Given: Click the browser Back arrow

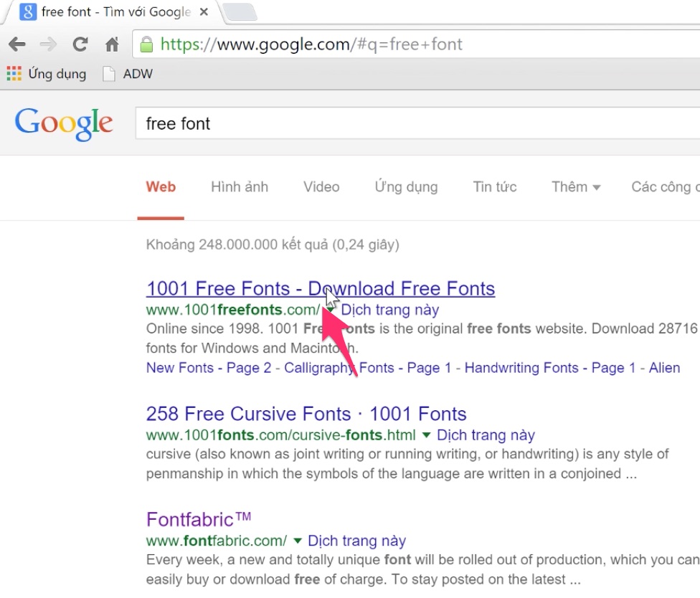Looking at the screenshot, I should coord(16,44).
